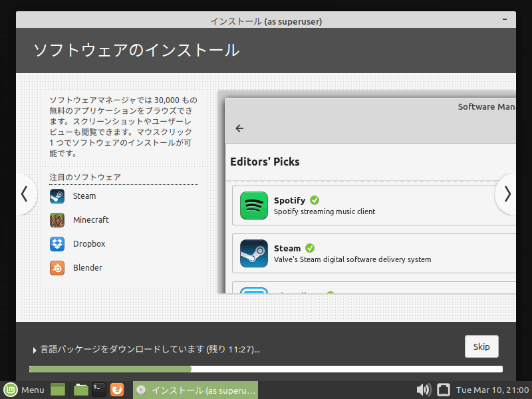Click the Steam icon under 注目のソフトウェア
Screen dimensions: 532x399
(57, 196)
